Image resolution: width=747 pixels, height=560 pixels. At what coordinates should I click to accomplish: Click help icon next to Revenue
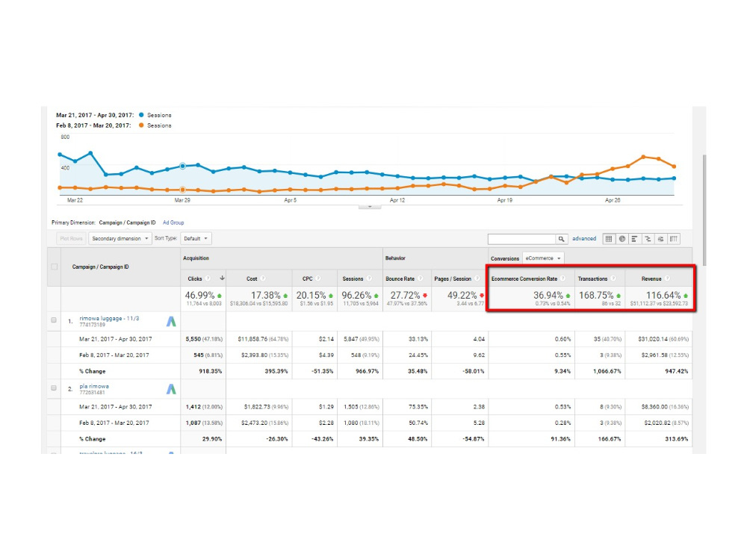click(667, 279)
